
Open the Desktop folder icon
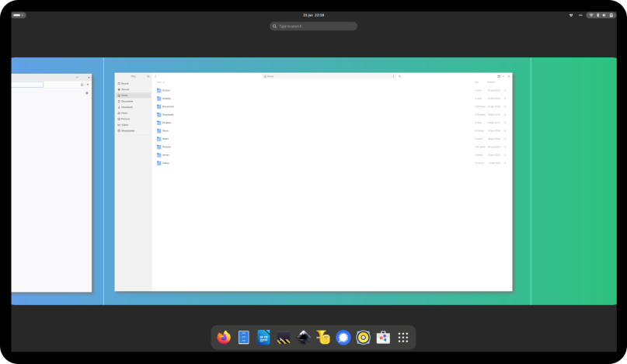click(x=158, y=99)
